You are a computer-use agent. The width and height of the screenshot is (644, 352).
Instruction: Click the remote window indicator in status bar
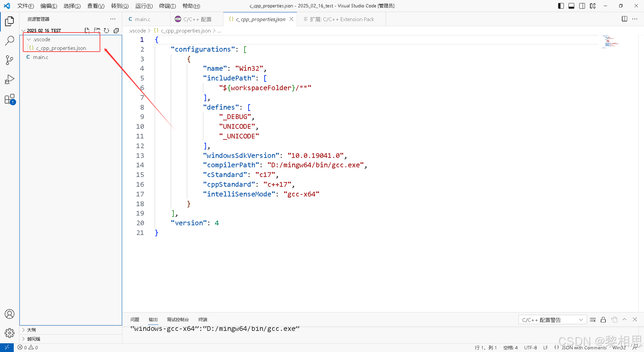7,348
